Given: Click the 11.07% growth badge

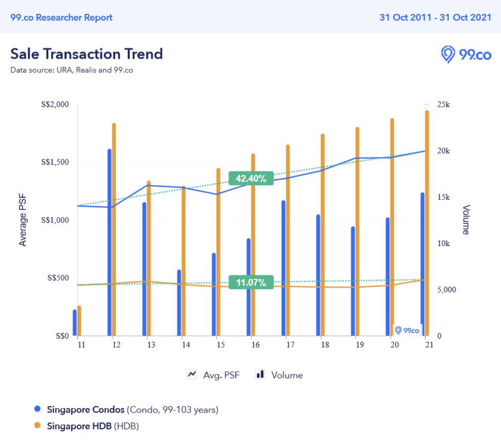Looking at the screenshot, I should click(x=251, y=282).
